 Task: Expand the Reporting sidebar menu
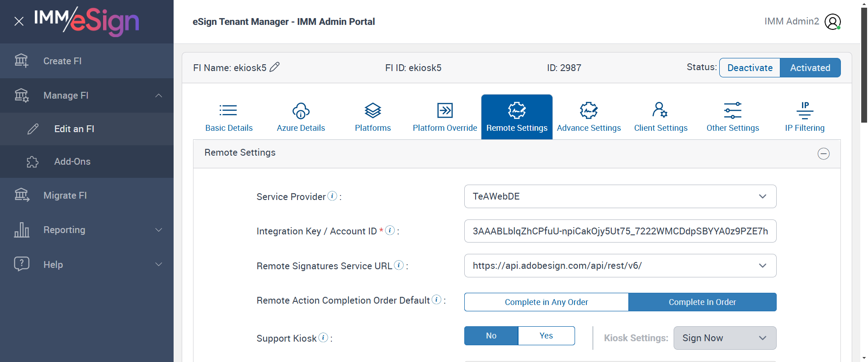(x=87, y=230)
